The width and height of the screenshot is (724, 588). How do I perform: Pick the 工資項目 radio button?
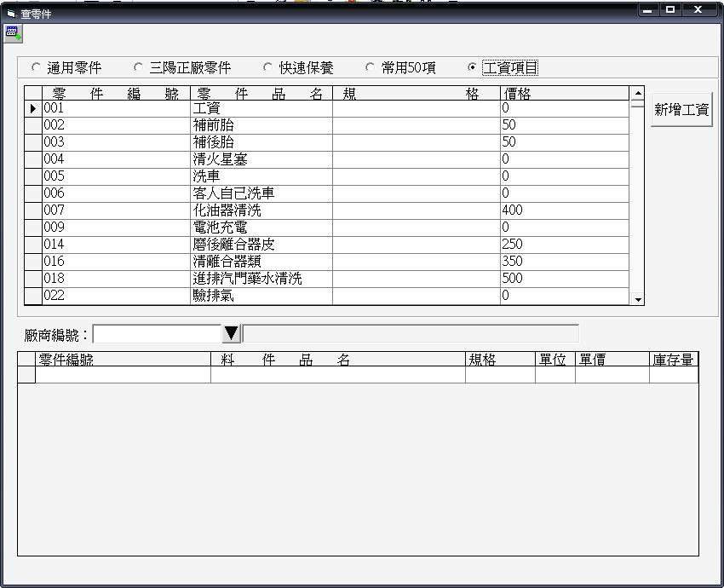[x=472, y=67]
